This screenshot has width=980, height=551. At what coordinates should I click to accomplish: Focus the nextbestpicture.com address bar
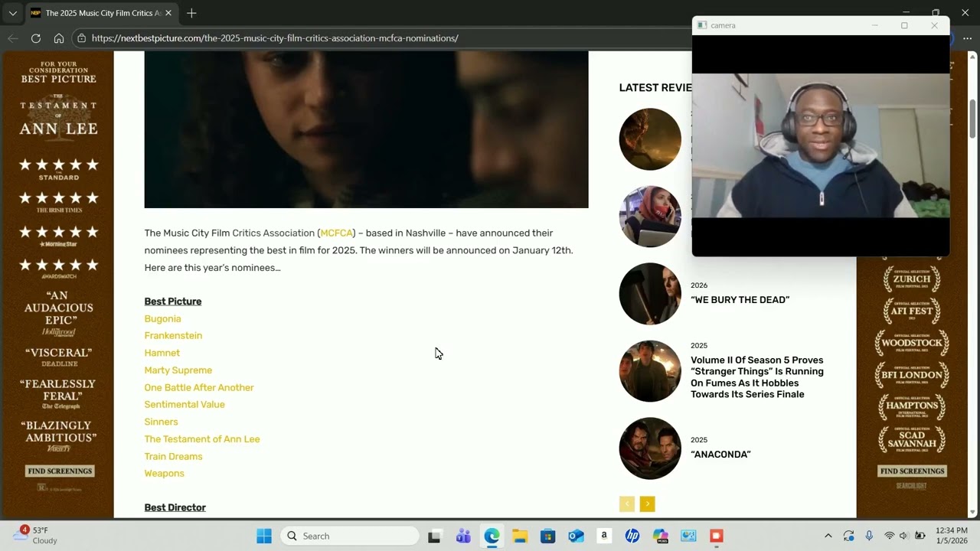click(x=275, y=38)
